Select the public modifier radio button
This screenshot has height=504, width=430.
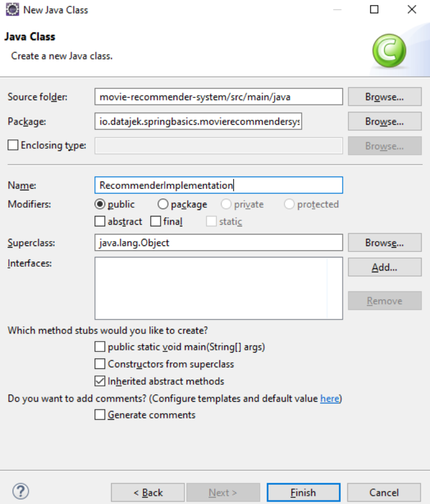(x=100, y=204)
